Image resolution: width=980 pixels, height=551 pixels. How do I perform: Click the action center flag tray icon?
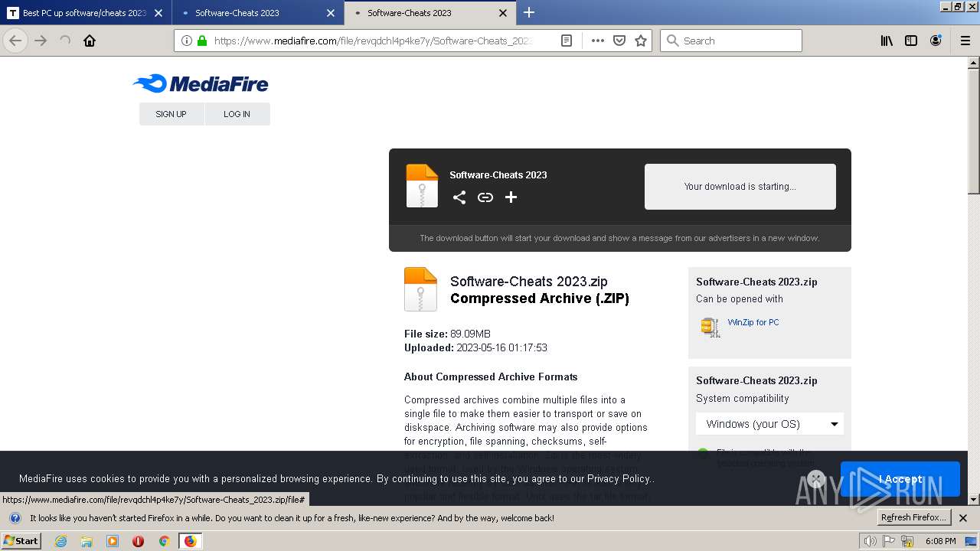(890, 541)
